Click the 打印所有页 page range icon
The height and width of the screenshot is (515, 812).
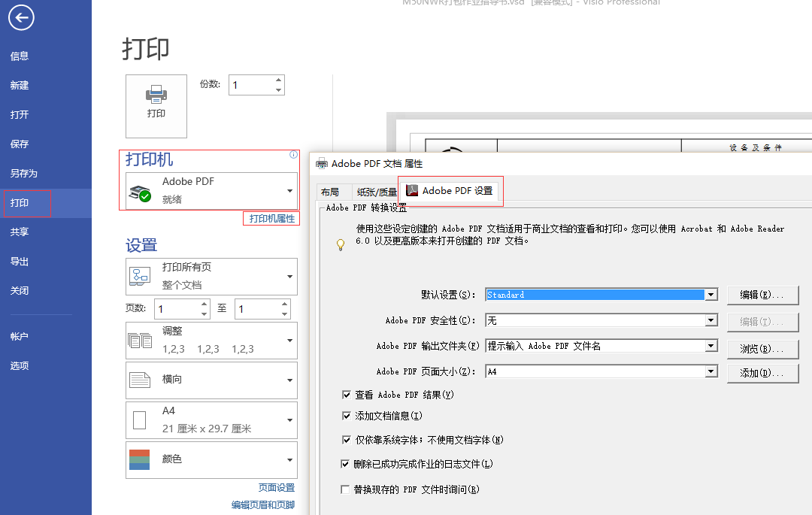140,277
